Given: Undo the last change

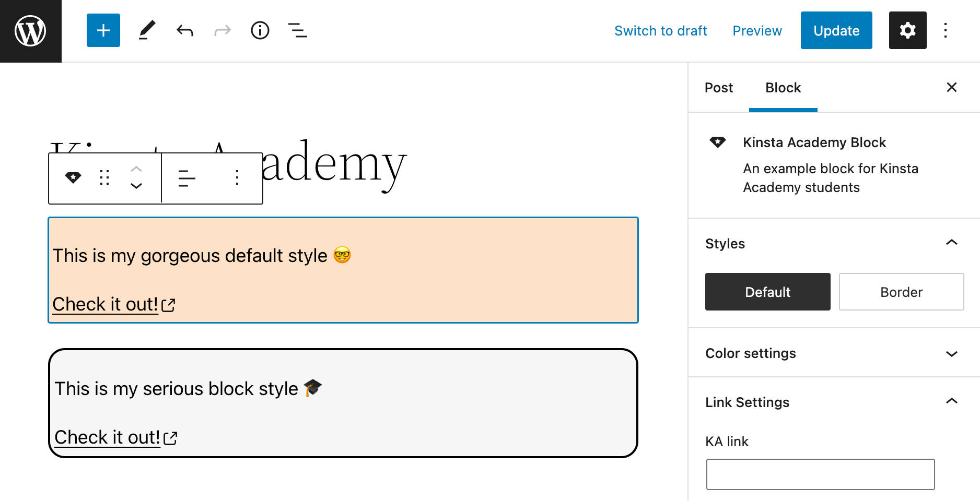Looking at the screenshot, I should pyautogui.click(x=185, y=30).
